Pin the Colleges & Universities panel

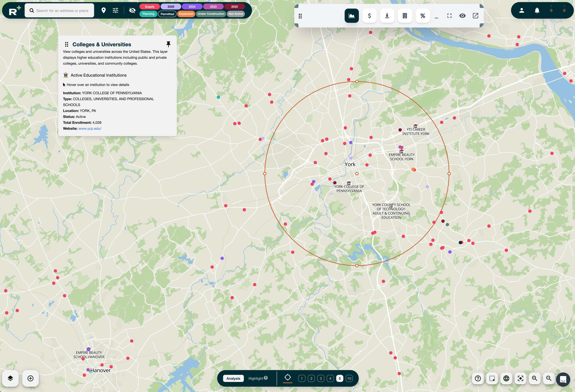coord(168,44)
